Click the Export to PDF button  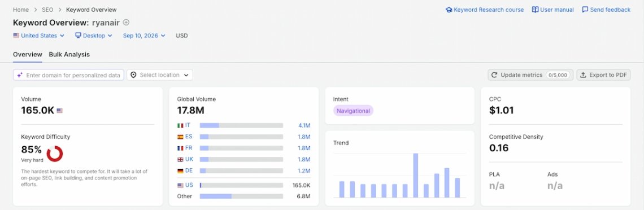point(603,75)
